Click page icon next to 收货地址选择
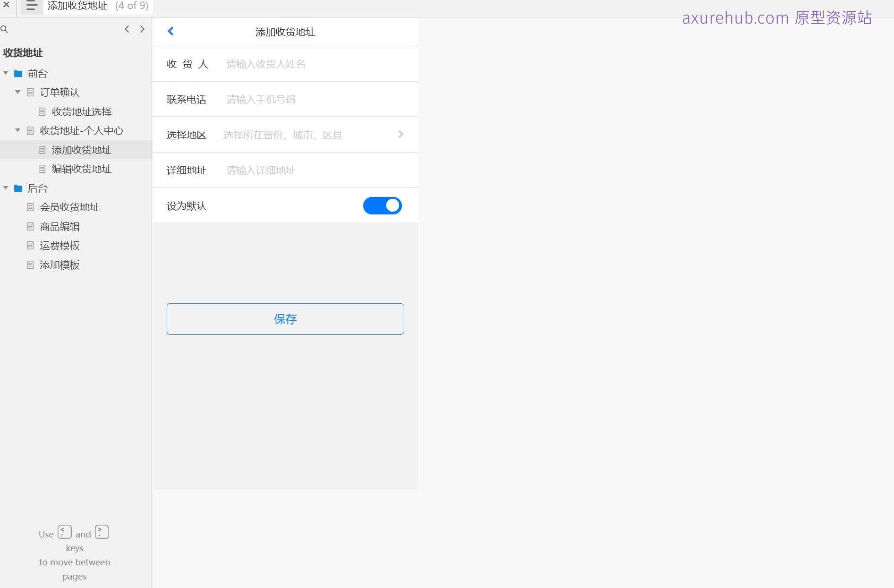Image resolution: width=894 pixels, height=588 pixels. pyautogui.click(x=42, y=111)
